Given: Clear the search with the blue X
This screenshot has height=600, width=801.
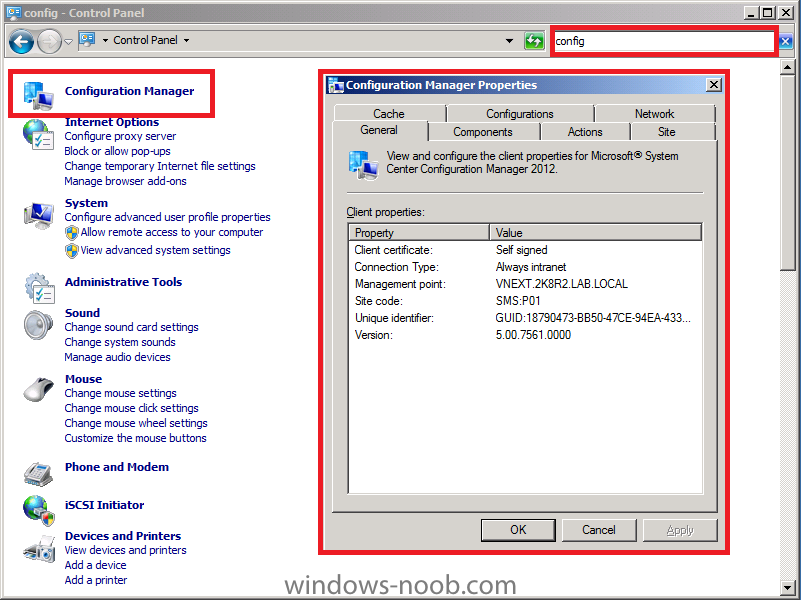Looking at the screenshot, I should tap(786, 41).
